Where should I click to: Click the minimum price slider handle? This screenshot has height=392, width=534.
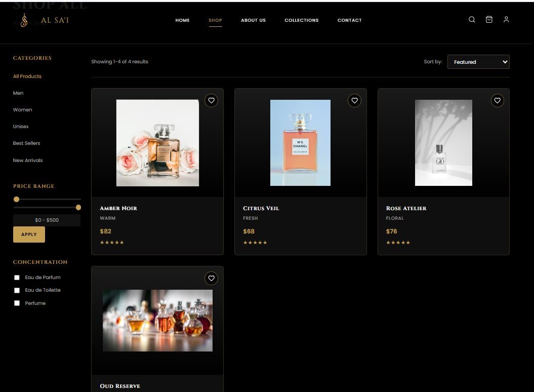click(x=16, y=199)
